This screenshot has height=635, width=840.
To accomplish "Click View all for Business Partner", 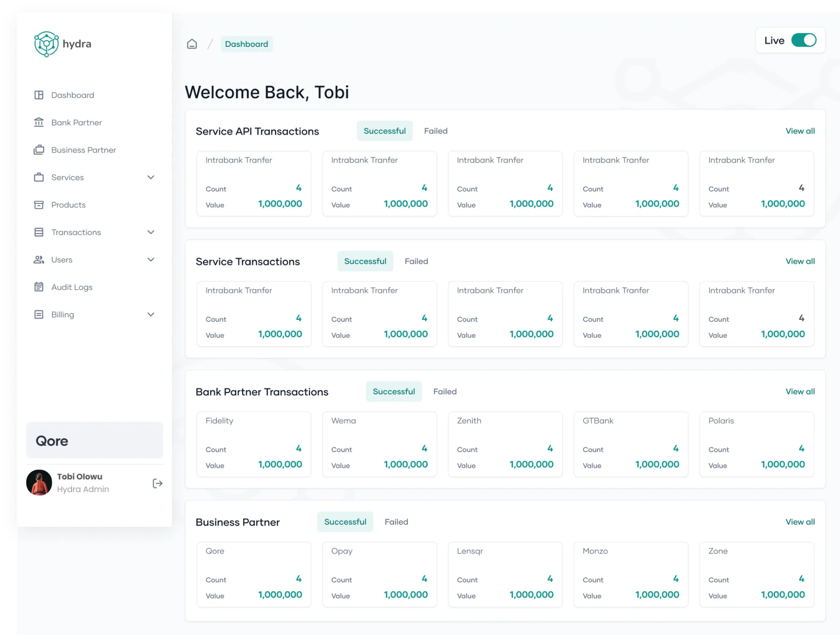I will [x=800, y=522].
